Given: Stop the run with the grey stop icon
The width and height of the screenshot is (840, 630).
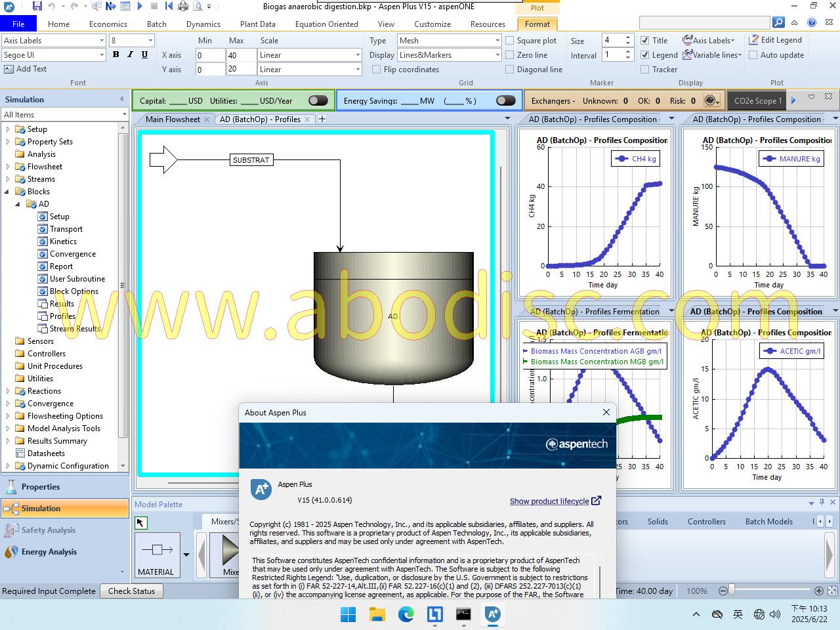Looking at the screenshot, I should [x=154, y=7].
